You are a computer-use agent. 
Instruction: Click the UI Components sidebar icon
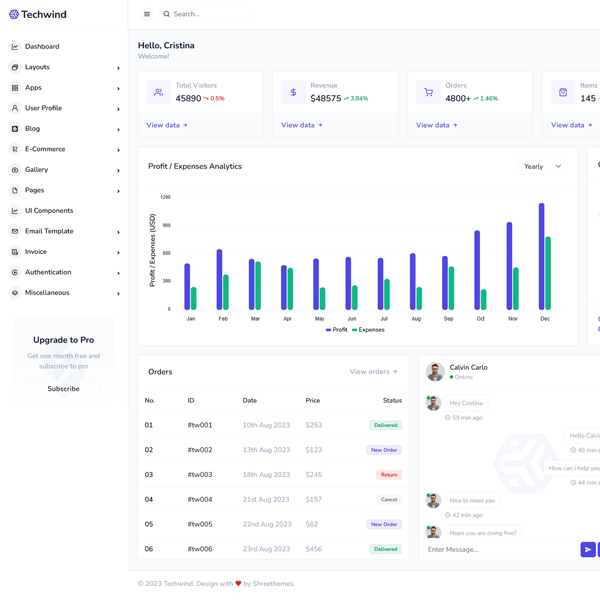pos(15,211)
